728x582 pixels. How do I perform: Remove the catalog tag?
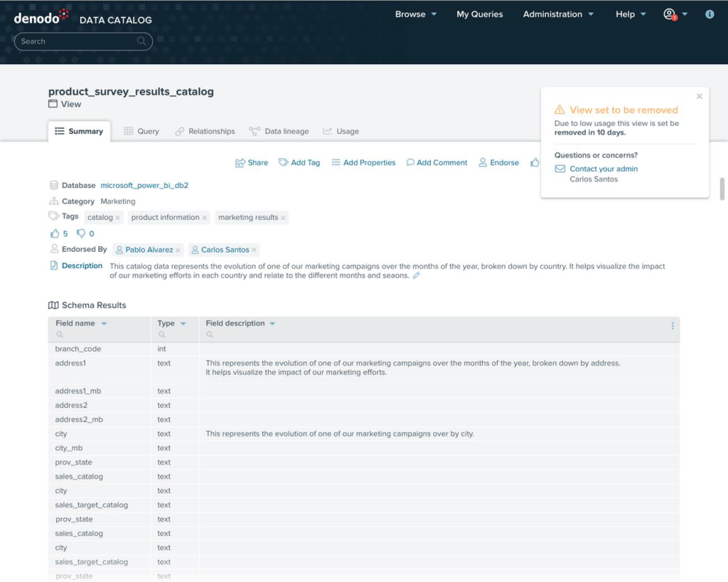click(x=118, y=218)
